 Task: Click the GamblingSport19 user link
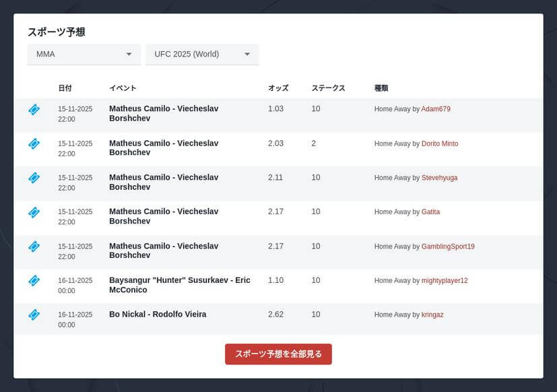click(448, 247)
